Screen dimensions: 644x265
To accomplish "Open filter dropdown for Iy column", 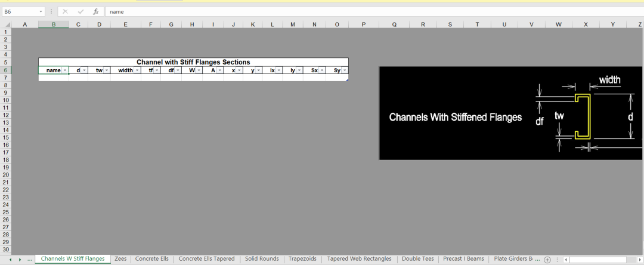I will [x=299, y=70].
